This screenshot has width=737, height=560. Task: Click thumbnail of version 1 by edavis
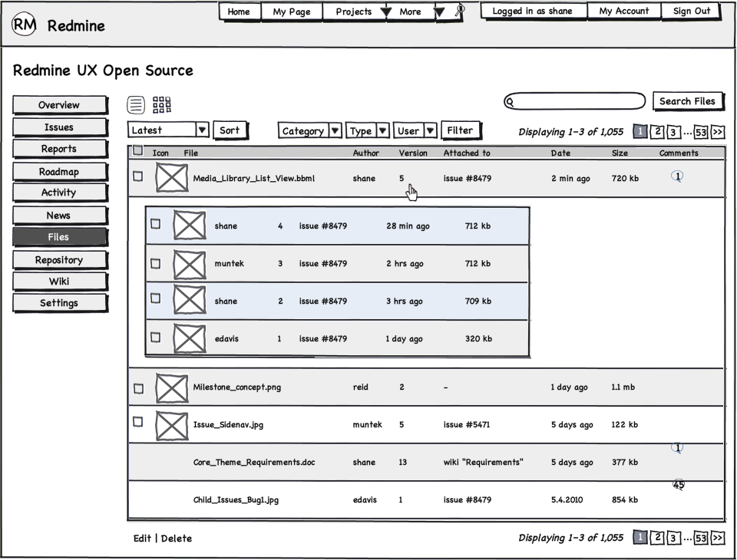click(190, 338)
